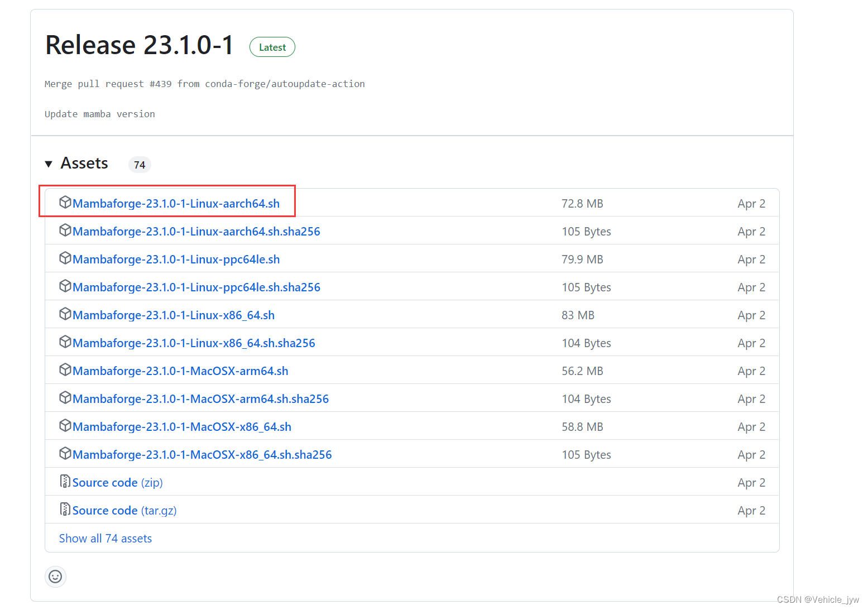Click package icon beside Linux-aarch64.sh

65,202
